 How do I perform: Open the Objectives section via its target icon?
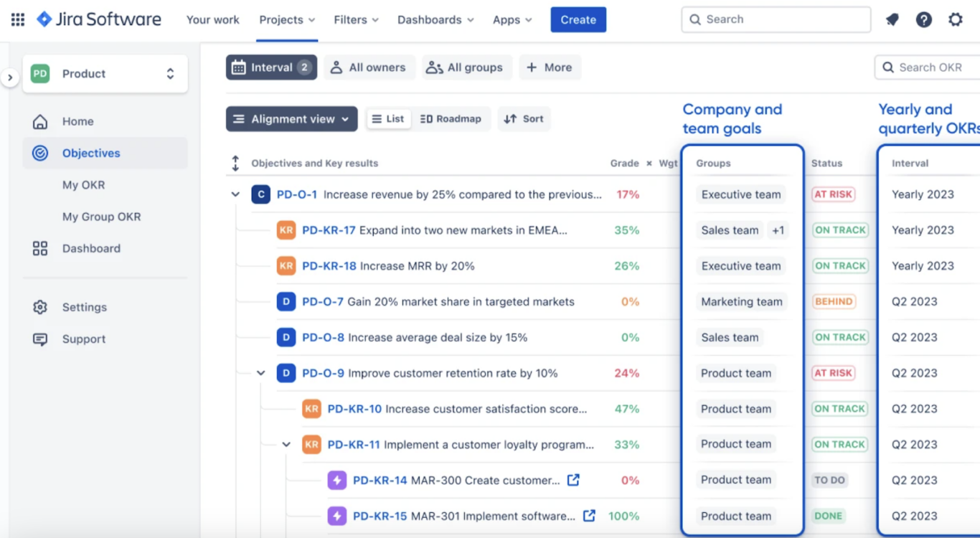click(40, 153)
